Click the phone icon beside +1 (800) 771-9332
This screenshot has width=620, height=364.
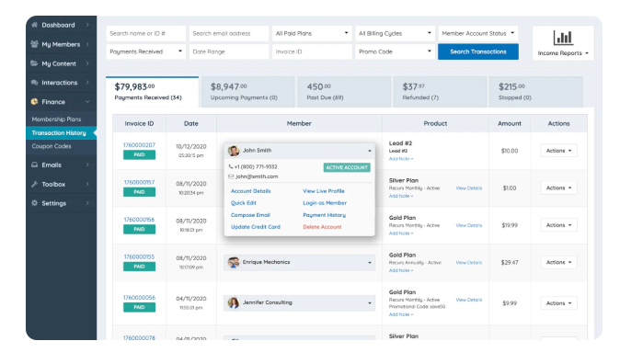[x=231, y=166]
